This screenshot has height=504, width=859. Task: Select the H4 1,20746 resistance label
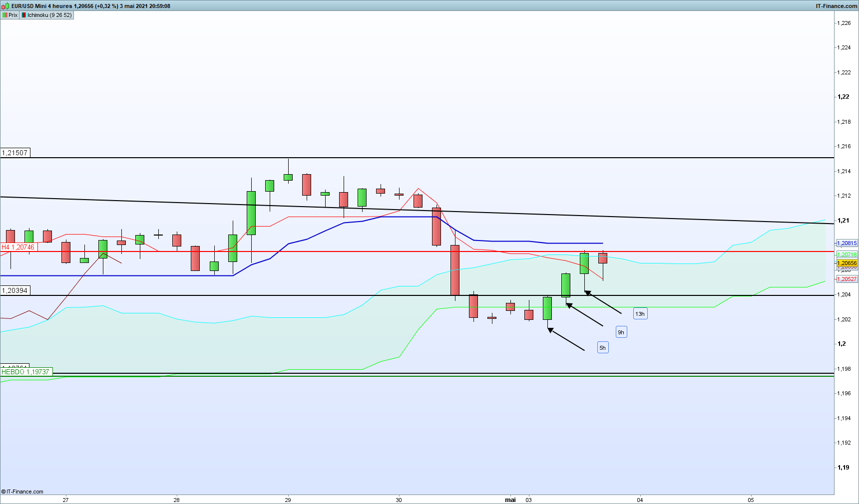18,247
